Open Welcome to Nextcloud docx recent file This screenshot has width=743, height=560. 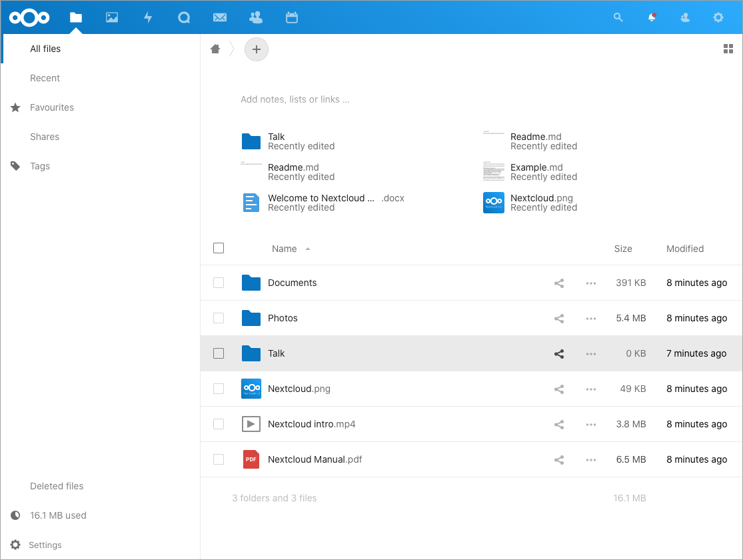[x=324, y=203]
